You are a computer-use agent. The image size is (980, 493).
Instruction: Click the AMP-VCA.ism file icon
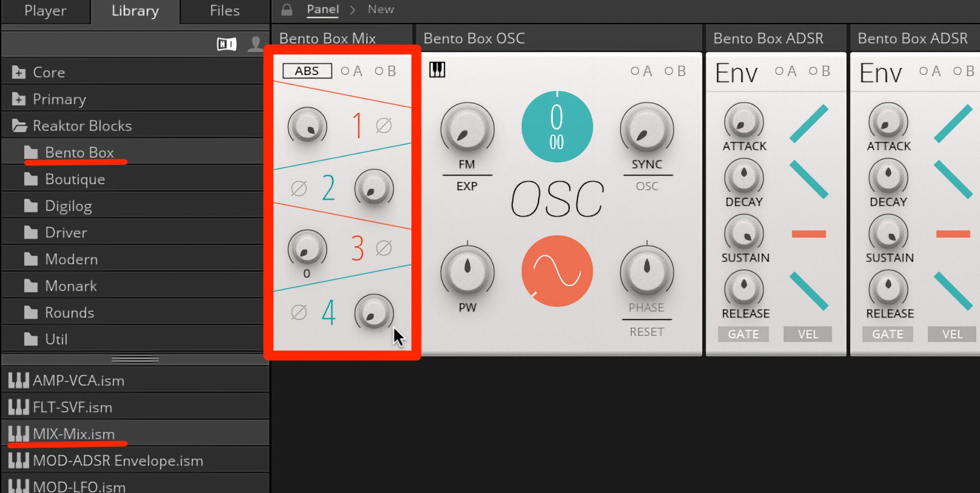(x=19, y=380)
